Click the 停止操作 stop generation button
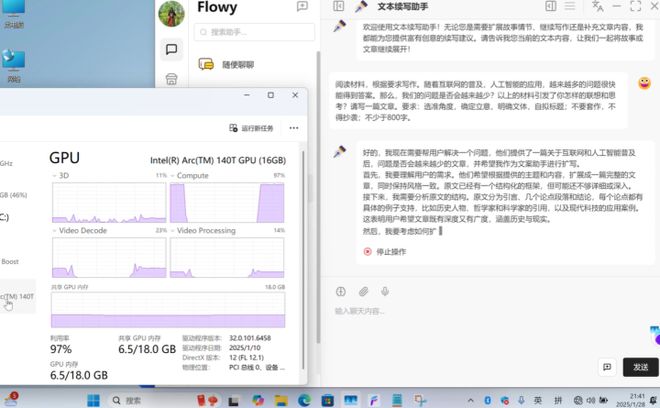This screenshot has height=408, width=660. point(385,251)
